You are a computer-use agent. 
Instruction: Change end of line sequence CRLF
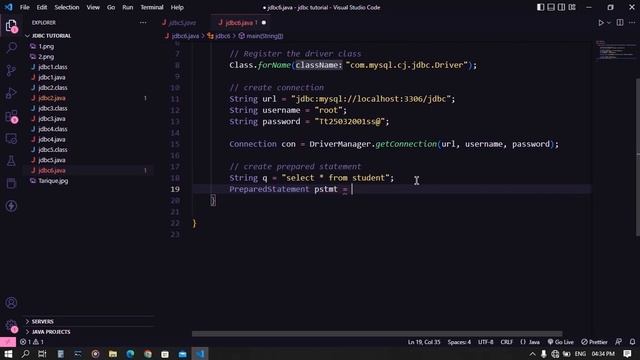point(507,342)
